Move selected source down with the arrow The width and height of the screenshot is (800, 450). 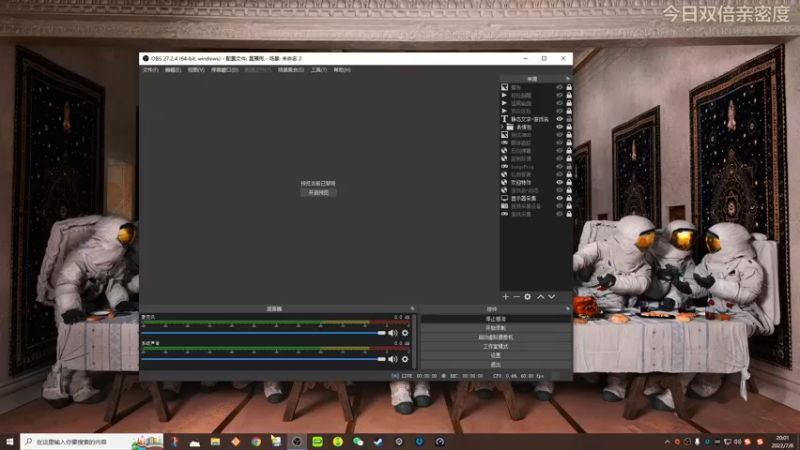coord(552,296)
